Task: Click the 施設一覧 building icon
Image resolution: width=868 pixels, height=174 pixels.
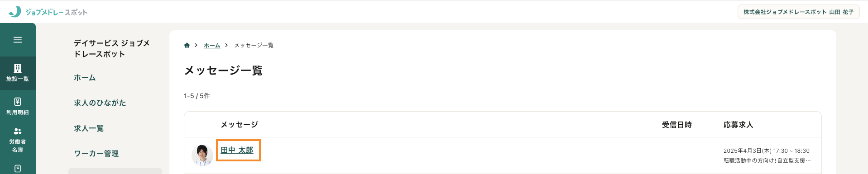Action: [18, 68]
